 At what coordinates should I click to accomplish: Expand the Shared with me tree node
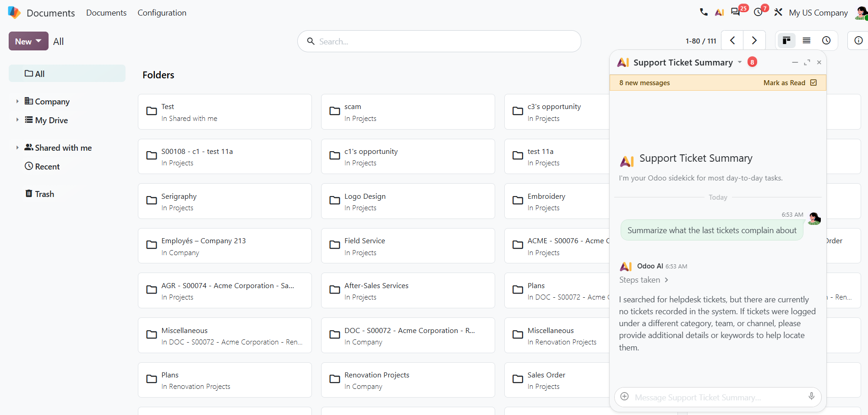click(x=17, y=147)
